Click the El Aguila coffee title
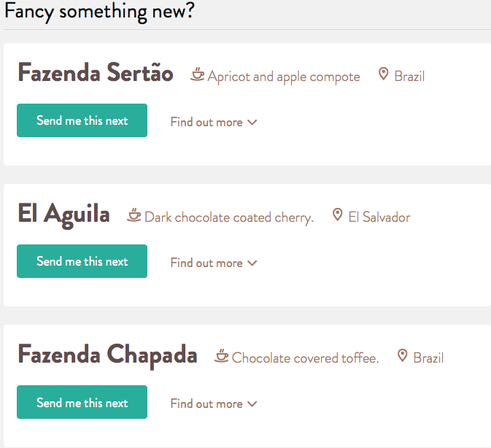 coord(64,214)
